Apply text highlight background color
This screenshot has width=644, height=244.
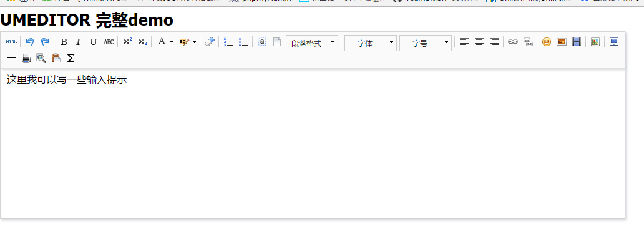(x=185, y=42)
